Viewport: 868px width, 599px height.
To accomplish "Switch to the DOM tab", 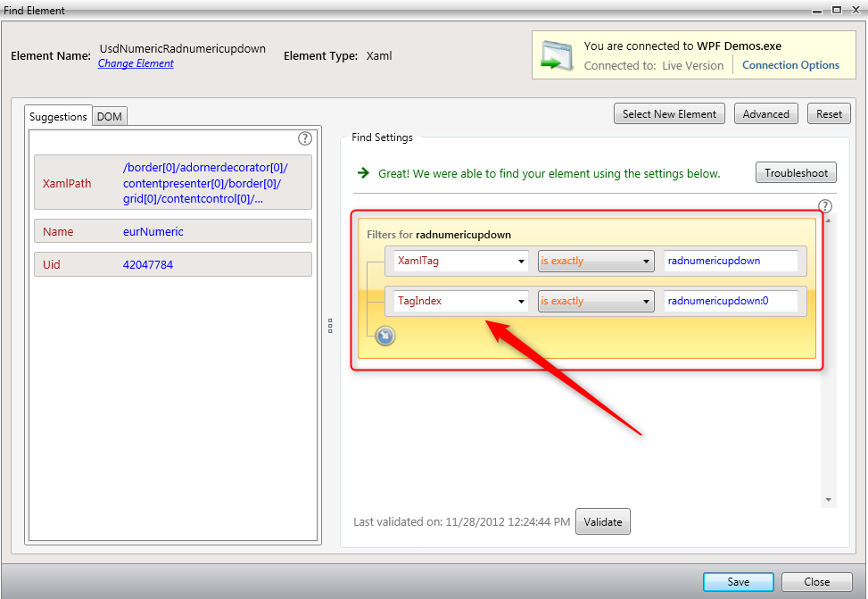I will point(110,116).
